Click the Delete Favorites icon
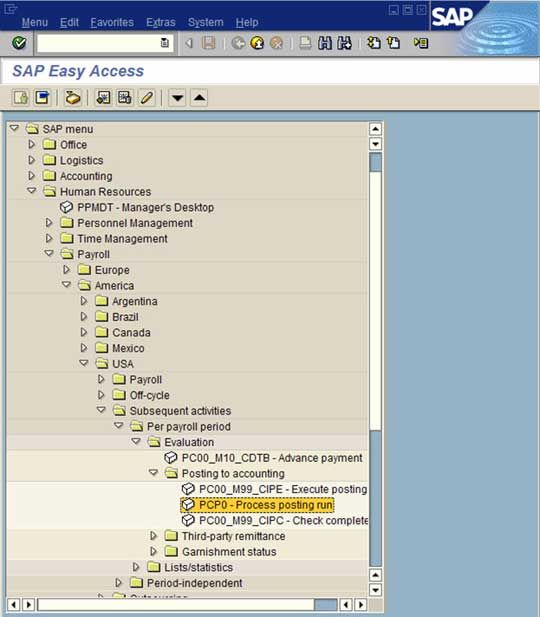The image size is (540, 617). point(125,98)
